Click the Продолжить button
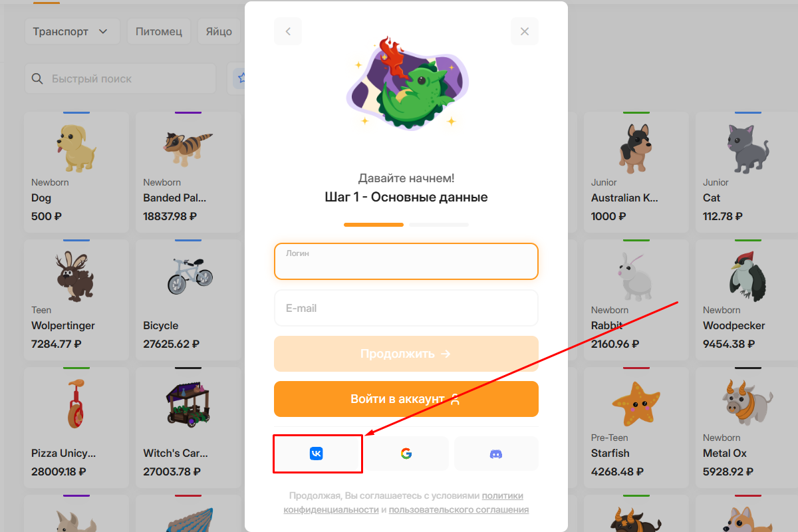Image resolution: width=798 pixels, height=532 pixels. 406,354
